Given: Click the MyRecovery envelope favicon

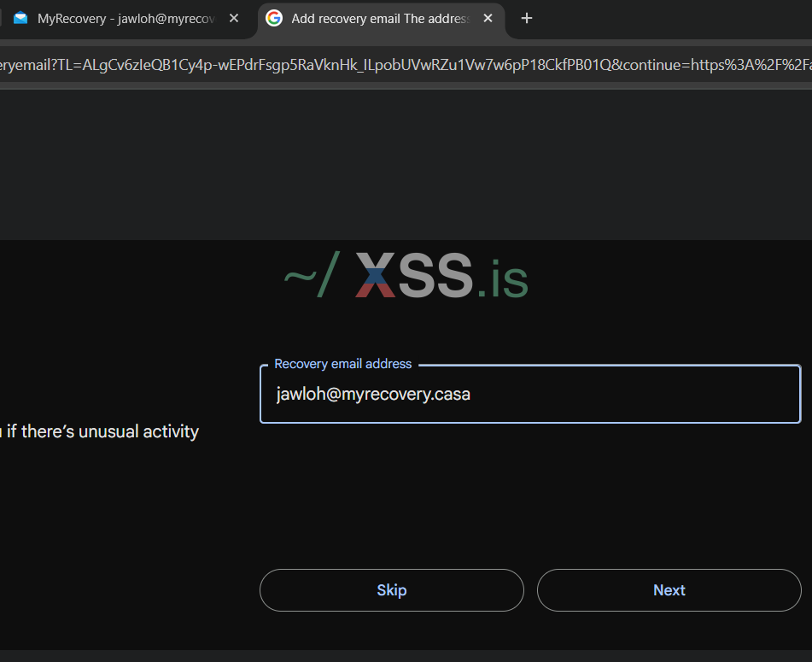Looking at the screenshot, I should pyautogui.click(x=20, y=19).
